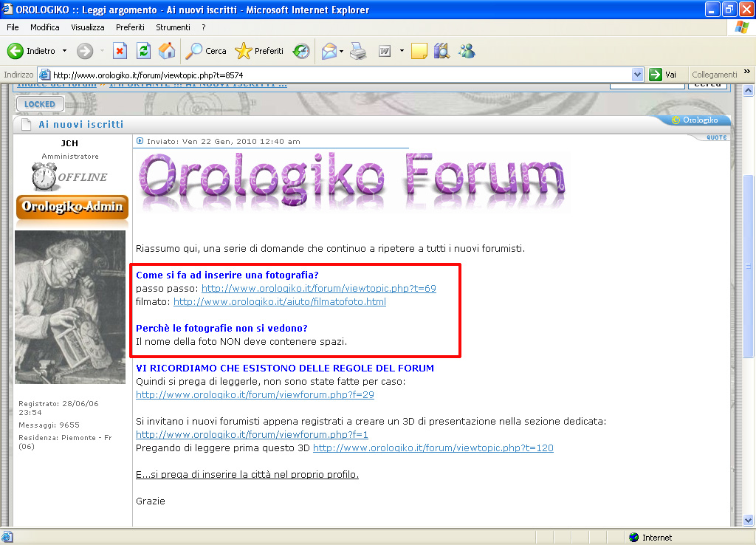Click the Vai go button
Viewport: 756px width, 545px height.
[663, 75]
